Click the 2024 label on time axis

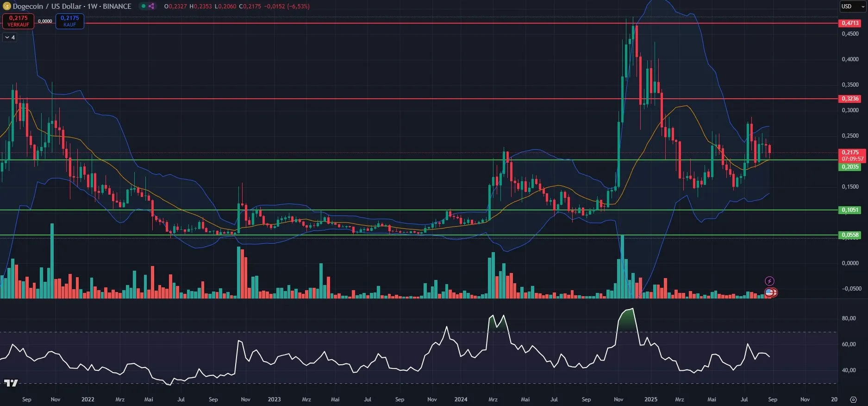point(461,400)
